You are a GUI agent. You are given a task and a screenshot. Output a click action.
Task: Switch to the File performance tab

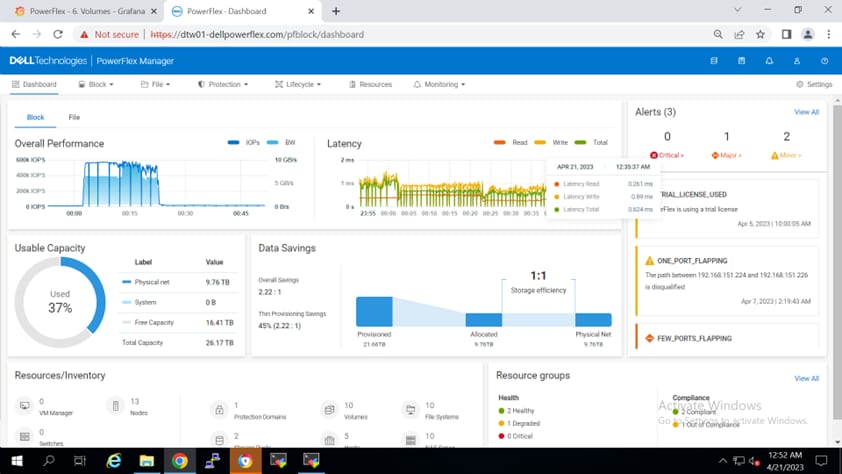(74, 117)
